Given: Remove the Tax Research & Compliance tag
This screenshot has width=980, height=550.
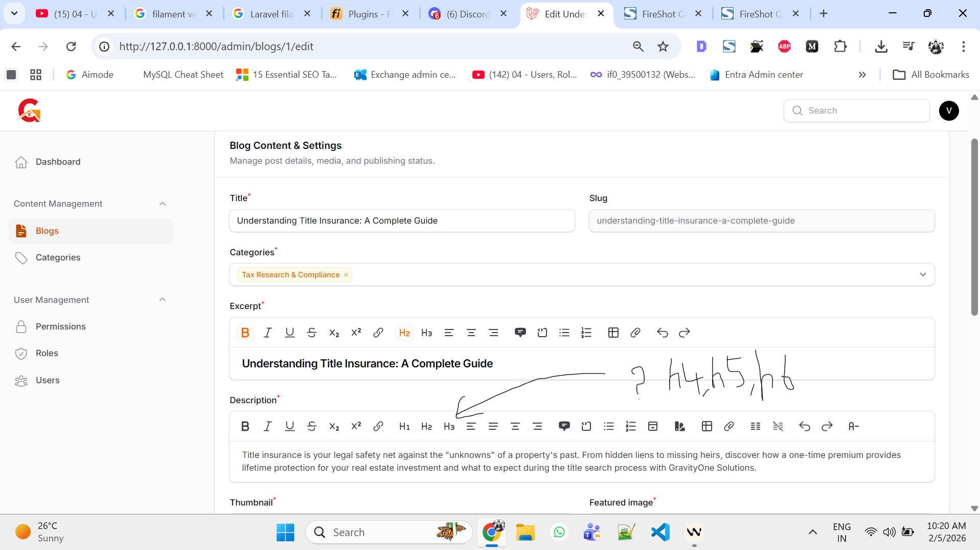Looking at the screenshot, I should tap(346, 275).
